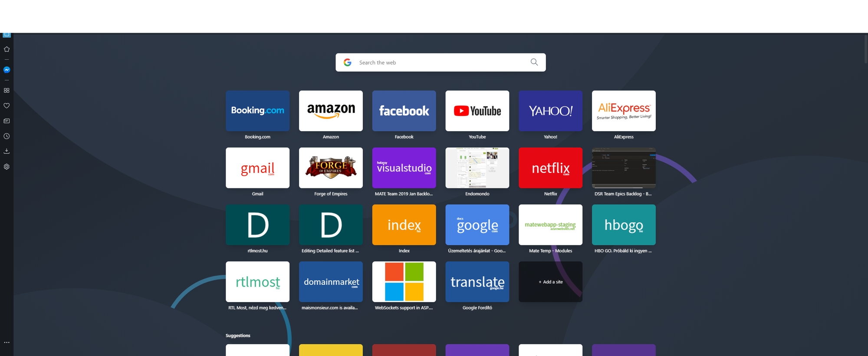Open the WebSockets support in ASP tile
Viewport: 868px width, 356px height.
tap(404, 282)
